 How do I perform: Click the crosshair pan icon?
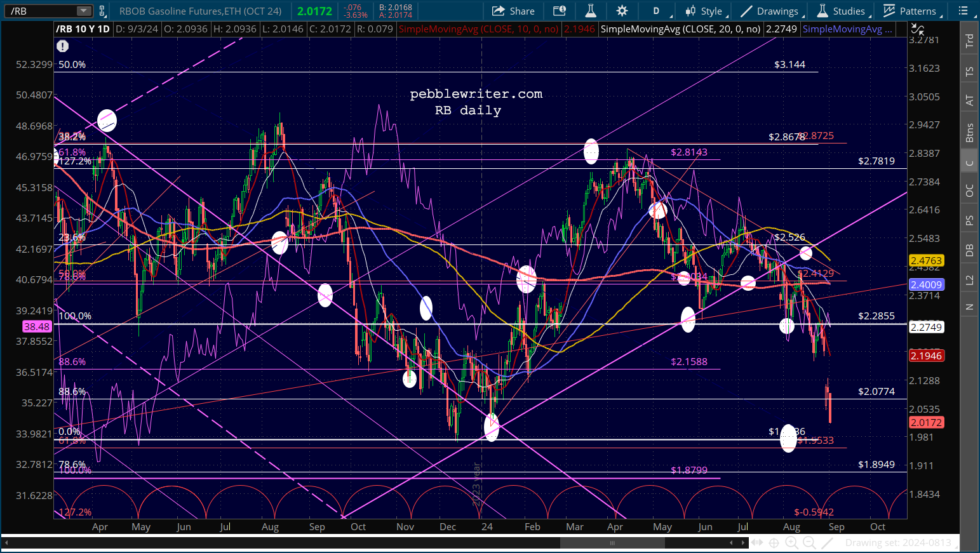click(774, 543)
